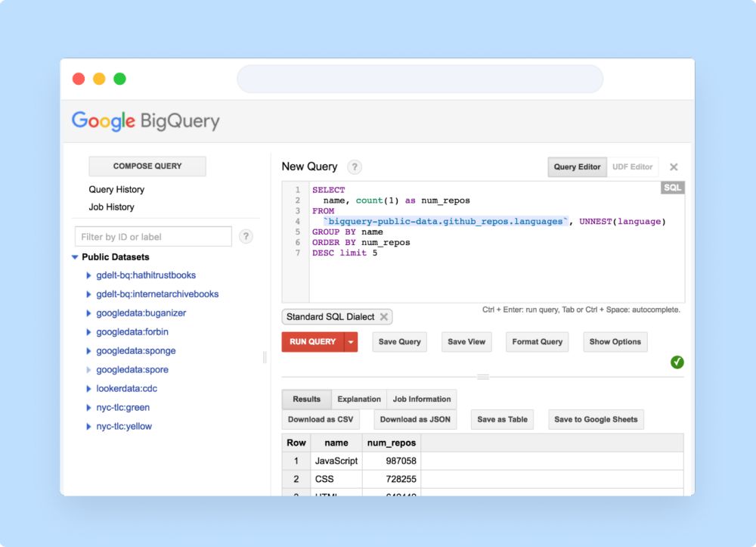
Task: Click the sidebar splitter handle
Action: [264, 357]
